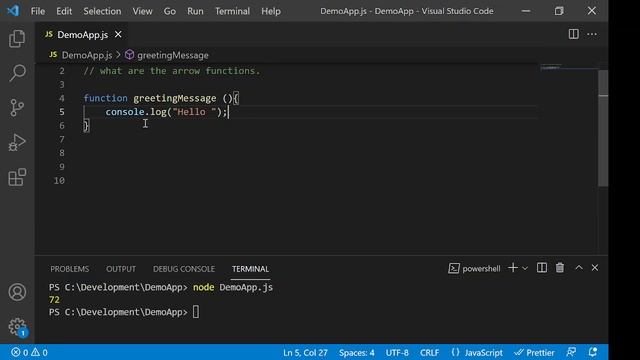Open the Source Control view

[17, 108]
